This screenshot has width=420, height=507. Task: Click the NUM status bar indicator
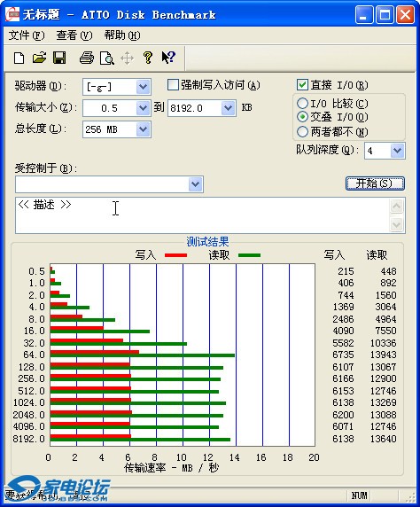click(359, 495)
